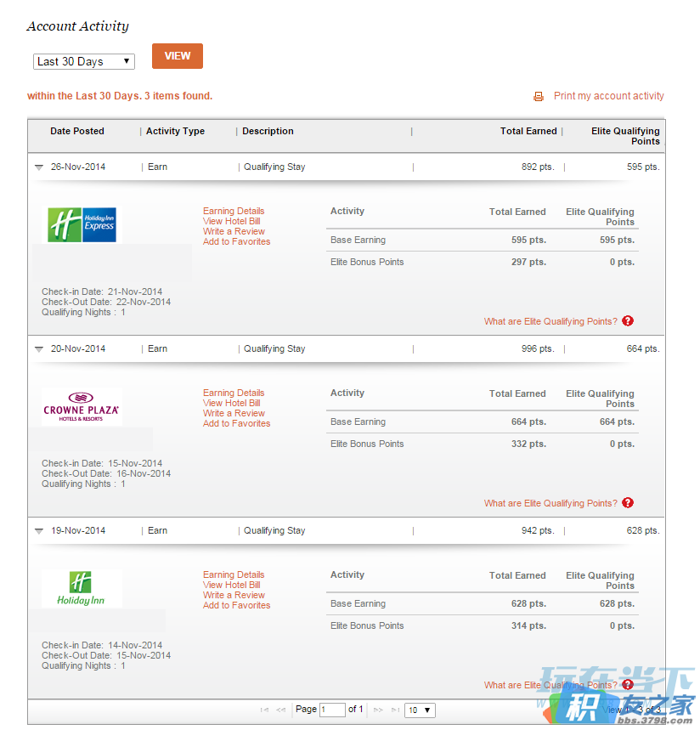
Task: Go to next page in pager
Action: point(378,710)
